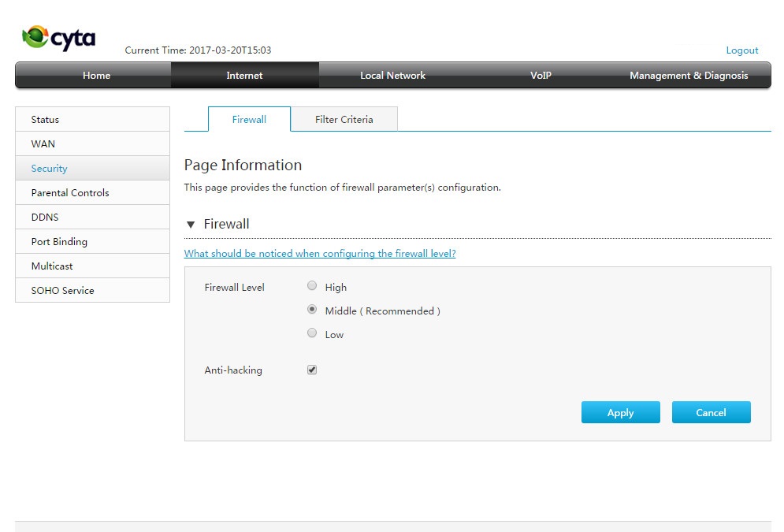This screenshot has width=784, height=532.
Task: Open Management & Diagnosis menu
Action: [x=689, y=76]
